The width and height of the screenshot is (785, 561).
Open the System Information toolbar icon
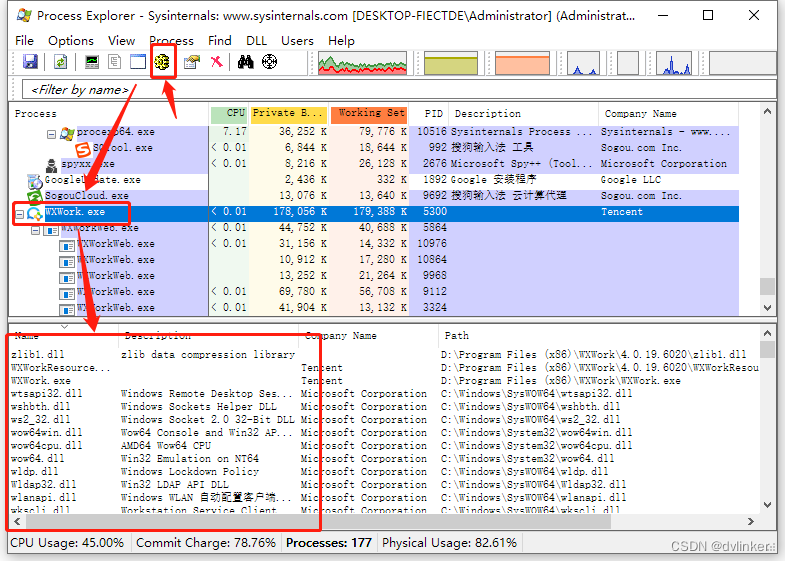[92, 62]
